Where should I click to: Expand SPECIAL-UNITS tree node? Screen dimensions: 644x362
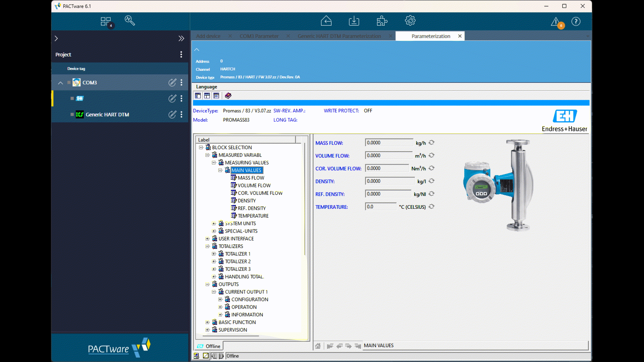click(x=214, y=231)
